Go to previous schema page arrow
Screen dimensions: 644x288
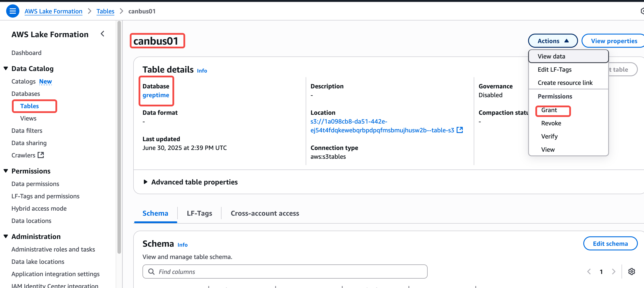tap(589, 272)
